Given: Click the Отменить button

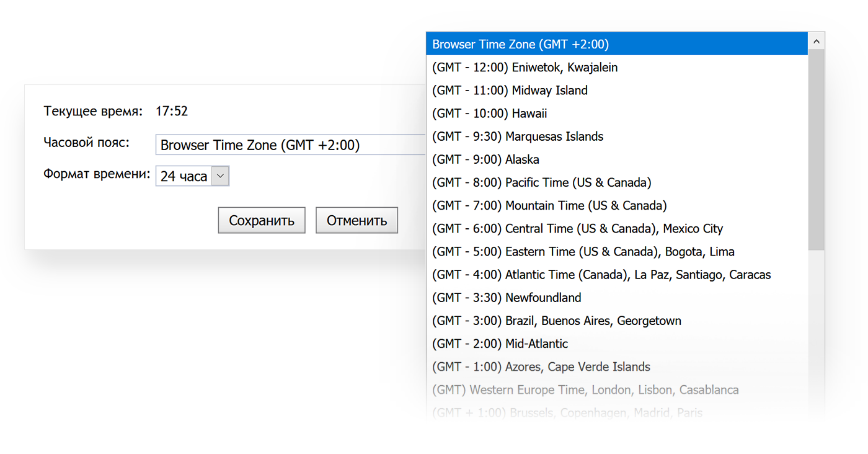Looking at the screenshot, I should click(x=356, y=220).
